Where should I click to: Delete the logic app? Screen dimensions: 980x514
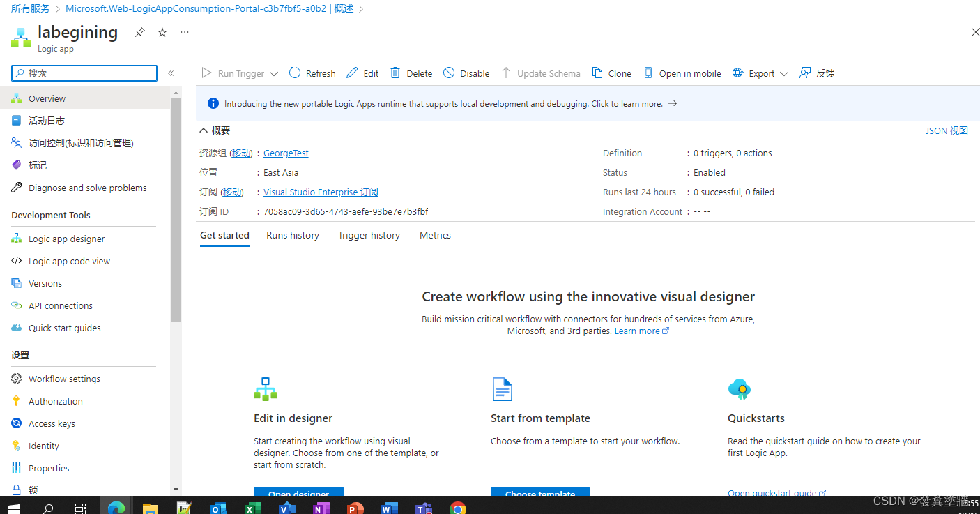pos(411,73)
